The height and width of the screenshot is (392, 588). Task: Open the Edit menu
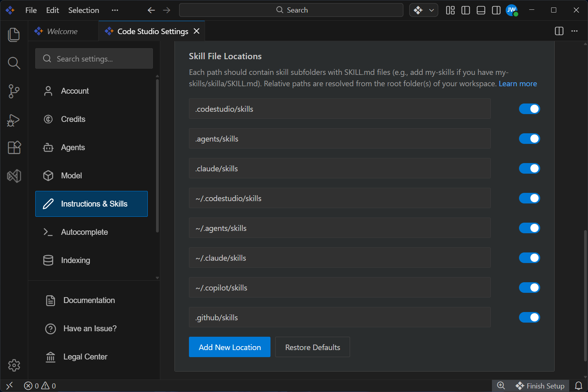pos(53,10)
